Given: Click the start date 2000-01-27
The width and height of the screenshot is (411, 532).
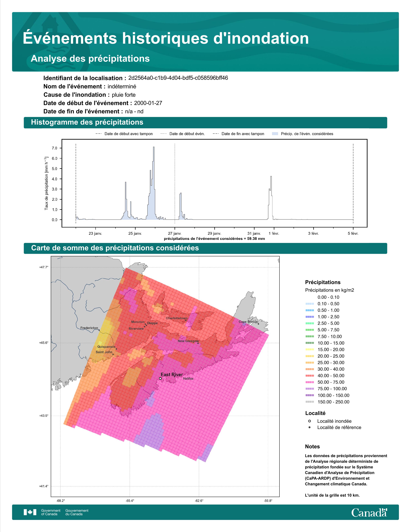Looking at the screenshot, I should click(x=148, y=103).
